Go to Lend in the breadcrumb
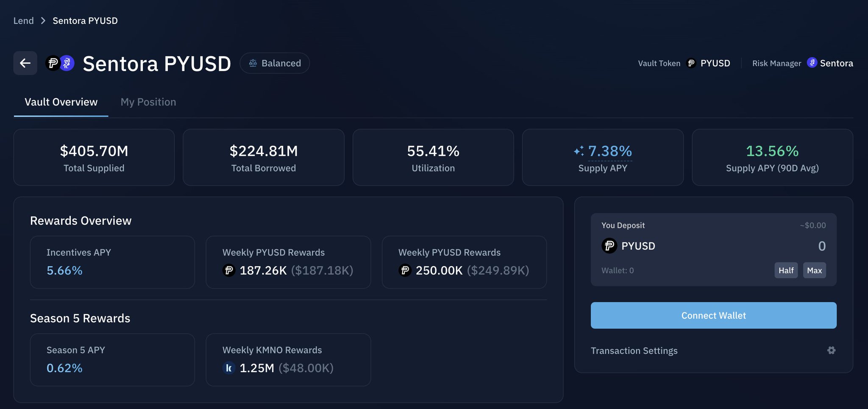The image size is (868, 409). (x=23, y=21)
